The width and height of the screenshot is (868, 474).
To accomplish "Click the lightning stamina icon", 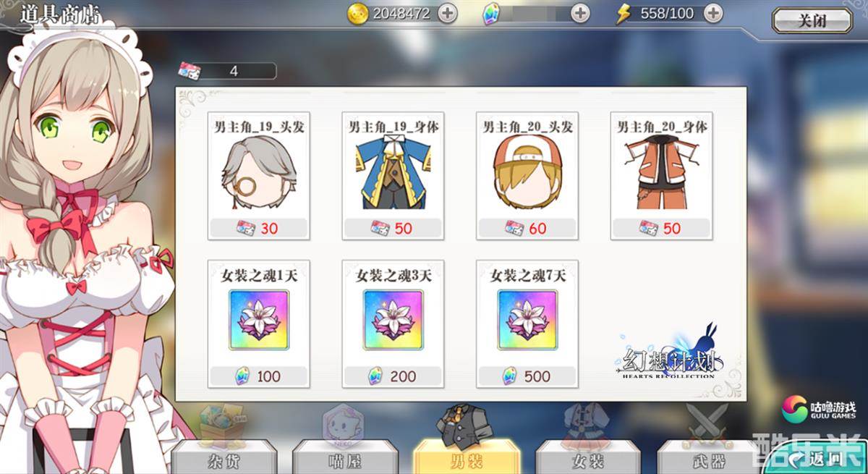I will click(623, 14).
